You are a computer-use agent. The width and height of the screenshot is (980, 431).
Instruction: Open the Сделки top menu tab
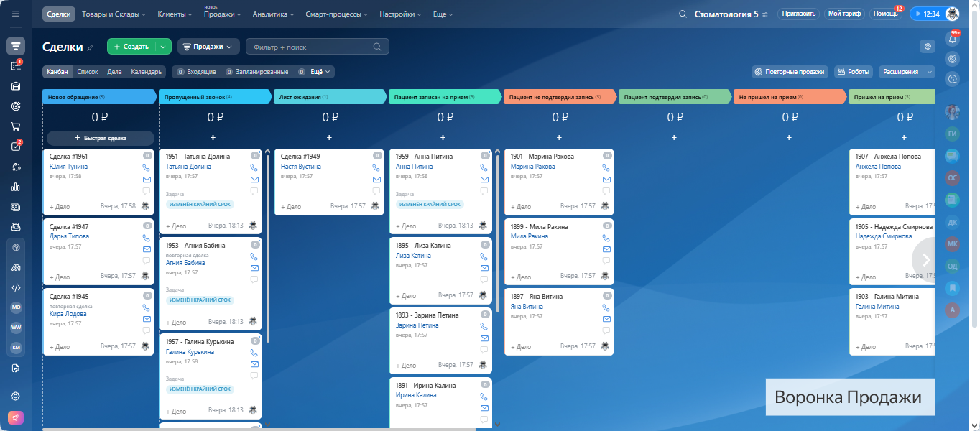tap(57, 14)
